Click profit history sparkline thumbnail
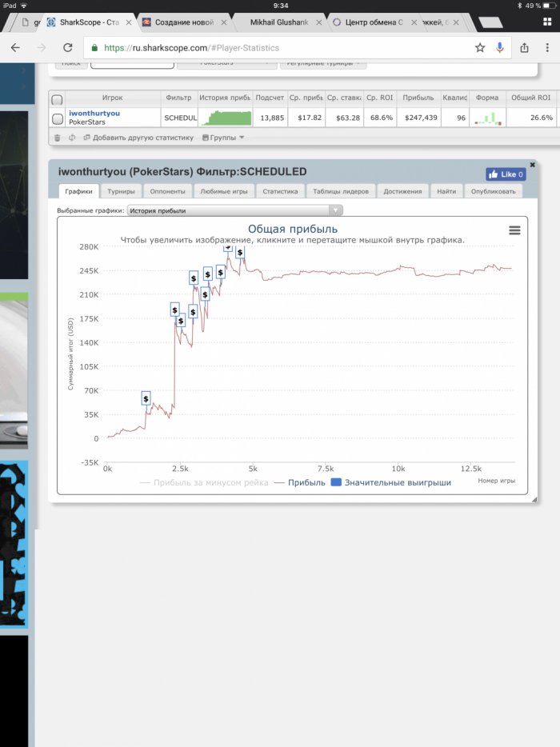Image resolution: width=560 pixels, height=747 pixels. (x=225, y=118)
